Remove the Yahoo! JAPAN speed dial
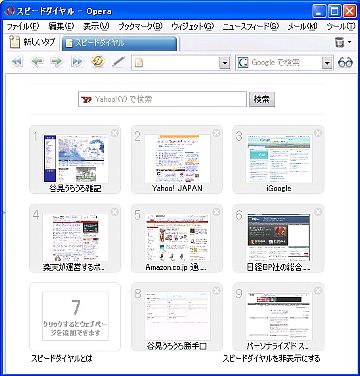 tap(216, 133)
